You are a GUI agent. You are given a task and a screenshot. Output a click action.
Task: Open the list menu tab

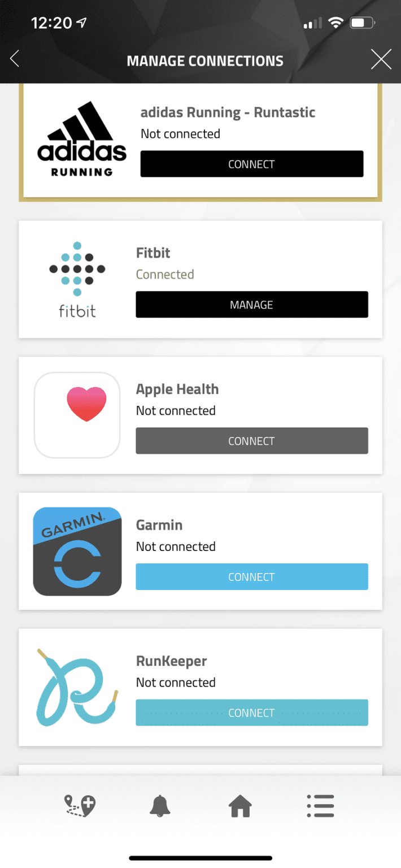[320, 806]
